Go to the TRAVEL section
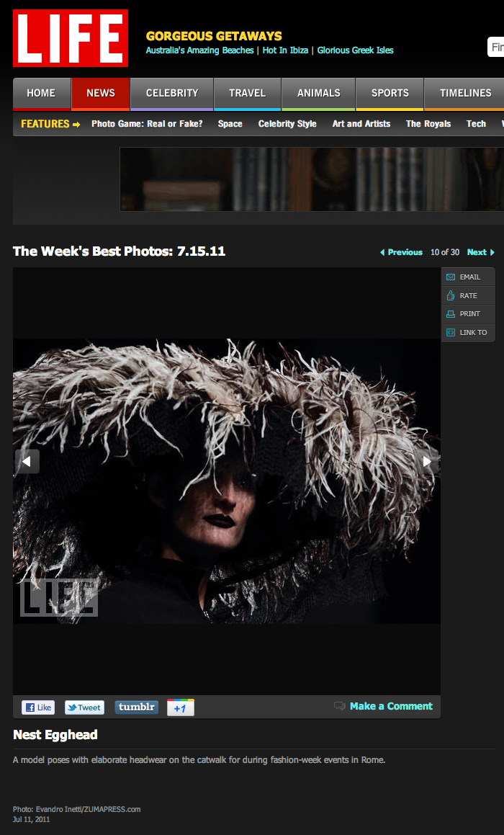This screenshot has height=835, width=504. tap(247, 93)
